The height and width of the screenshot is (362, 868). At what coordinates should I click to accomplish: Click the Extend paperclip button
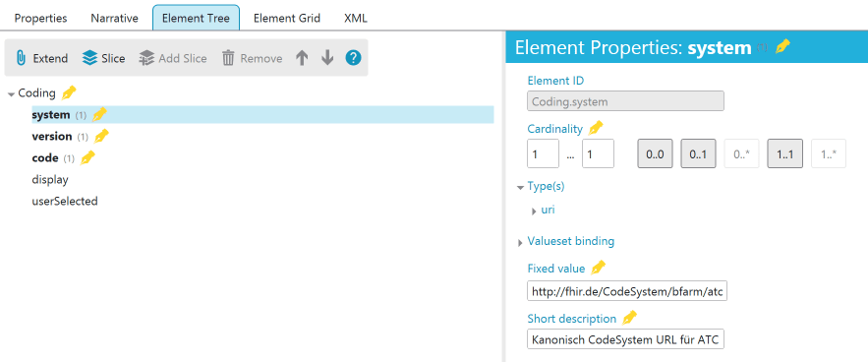click(41, 58)
